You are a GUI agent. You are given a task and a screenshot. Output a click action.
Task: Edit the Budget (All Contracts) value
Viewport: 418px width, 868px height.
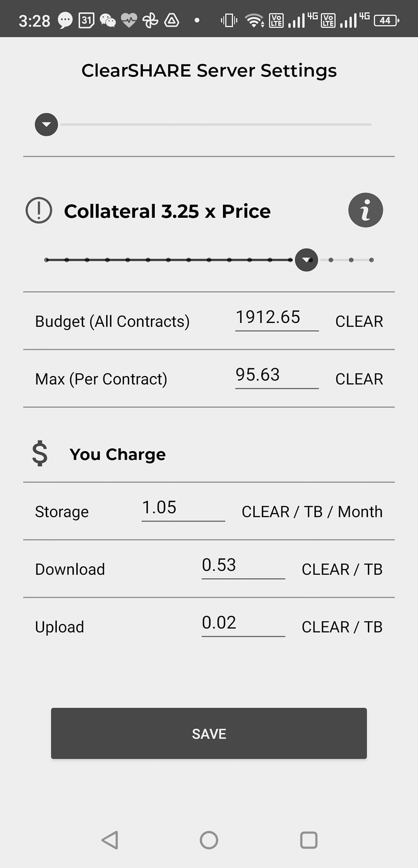[x=276, y=318]
